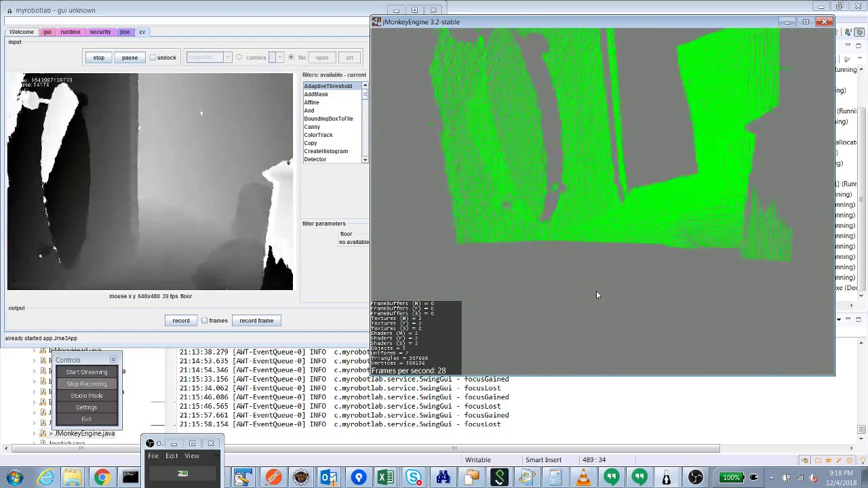Select the cv tab
Viewport: 868px width, 488px height.
pyautogui.click(x=142, y=32)
